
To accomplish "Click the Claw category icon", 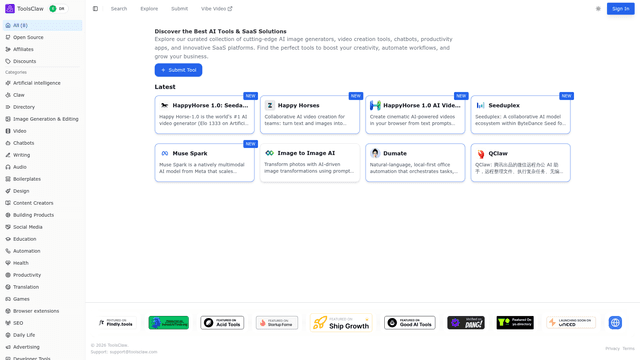I will [8, 95].
